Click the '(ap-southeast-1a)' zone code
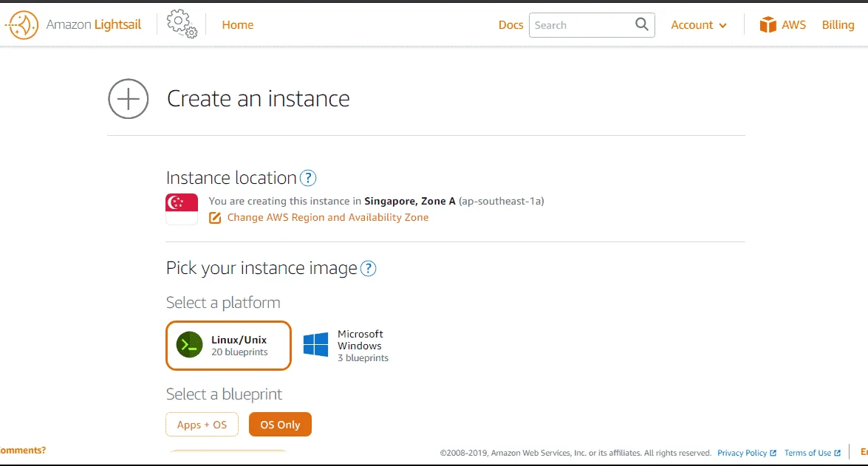The height and width of the screenshot is (466, 868). click(502, 202)
